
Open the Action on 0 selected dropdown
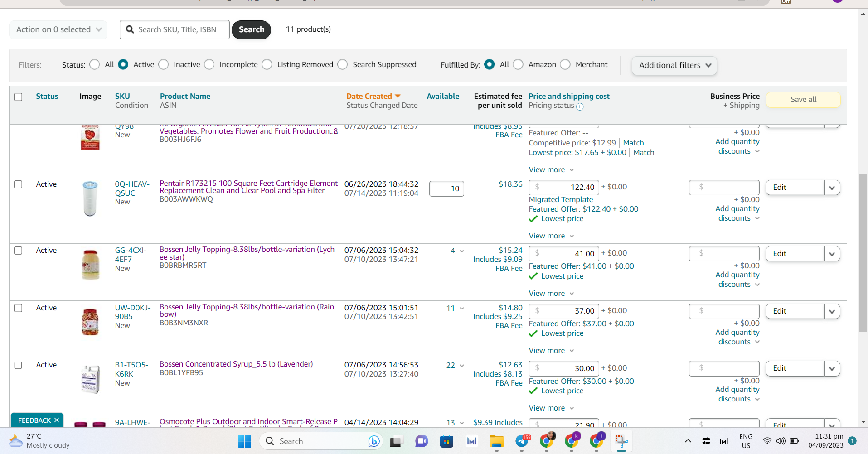pyautogui.click(x=58, y=29)
